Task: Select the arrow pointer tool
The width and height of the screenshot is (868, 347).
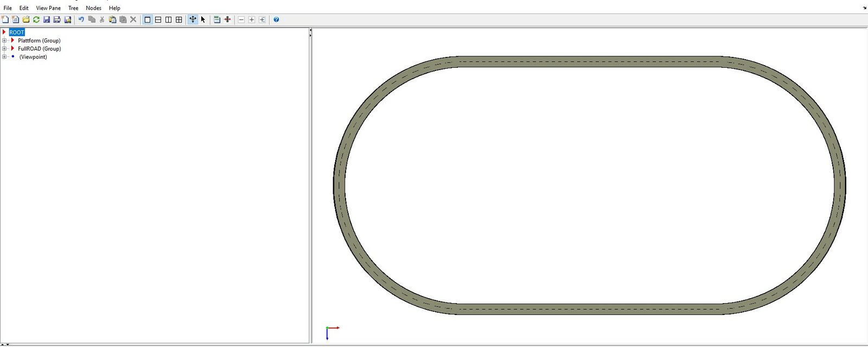Action: [x=203, y=20]
